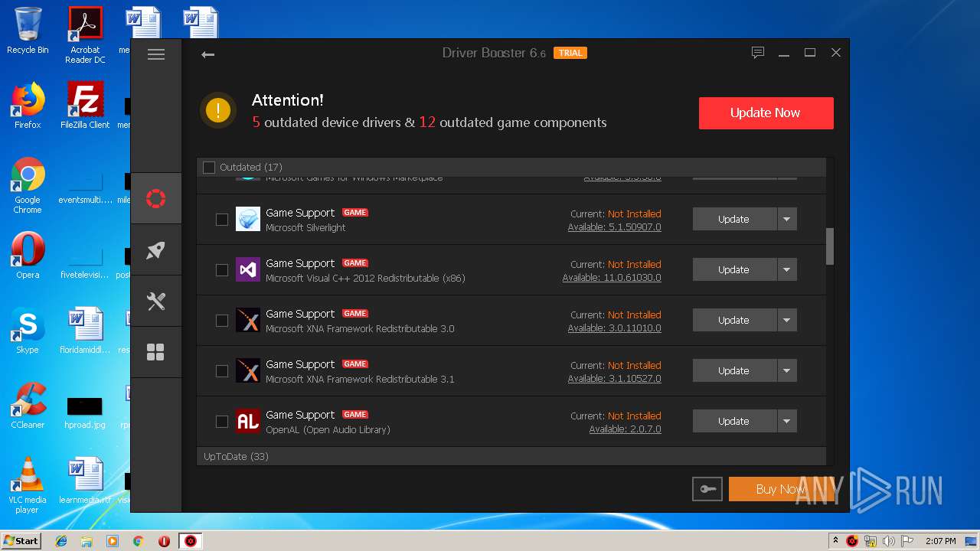Open Acrobat Reader DC desktop icon
980x551 pixels.
pyautogui.click(x=85, y=35)
